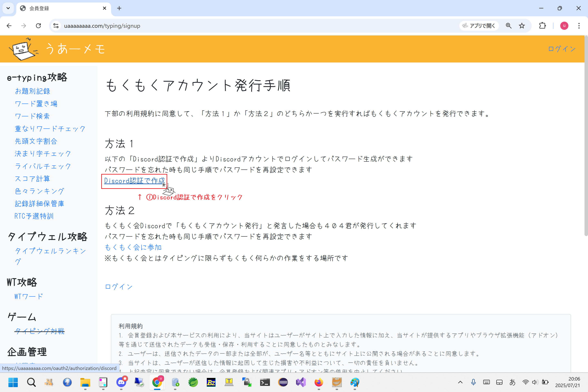Expand the tab search dropdown arrow

click(8, 8)
